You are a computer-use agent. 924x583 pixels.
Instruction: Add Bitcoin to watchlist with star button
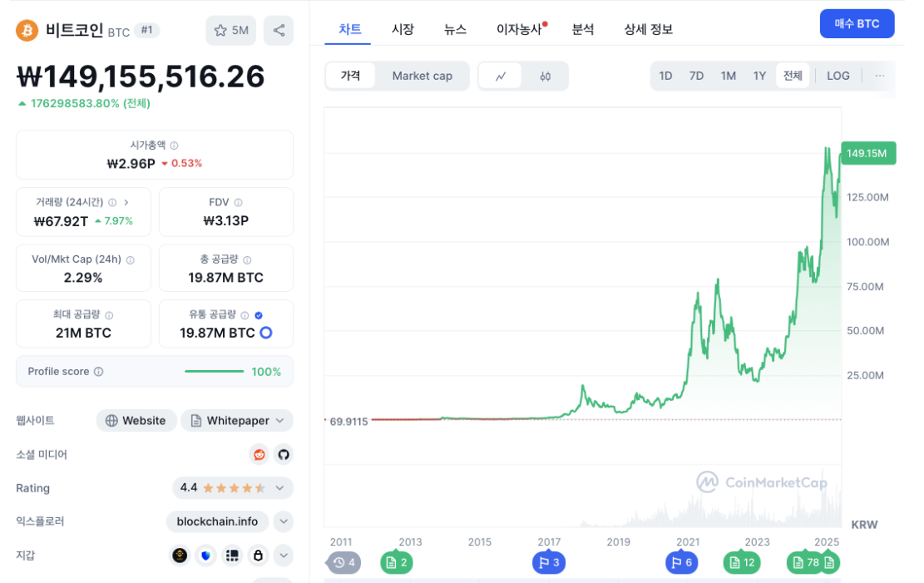point(231,30)
